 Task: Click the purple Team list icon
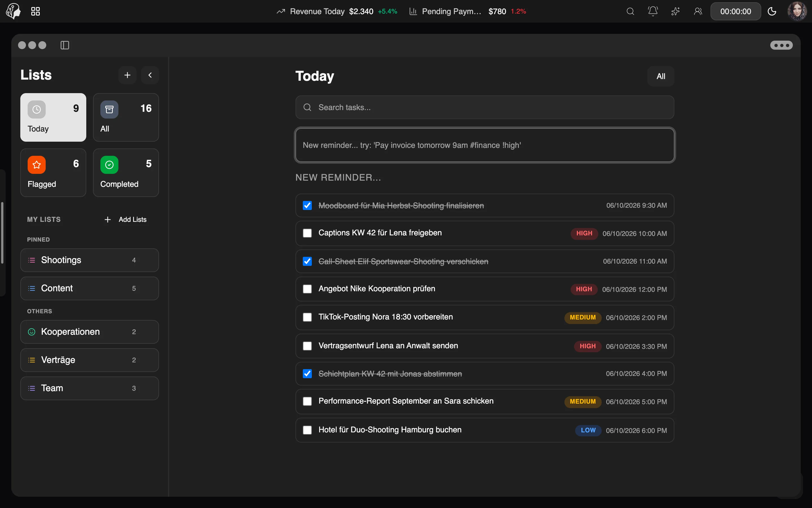tap(32, 388)
